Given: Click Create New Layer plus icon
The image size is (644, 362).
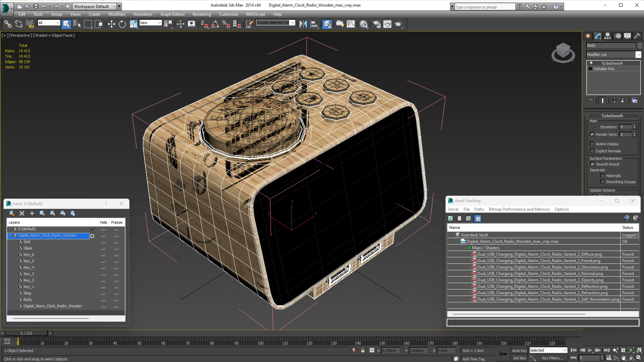Looking at the screenshot, I should click(32, 213).
